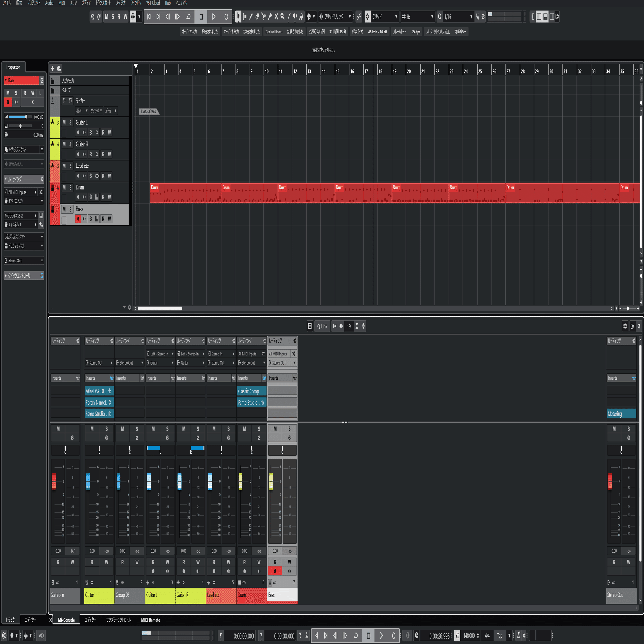The image size is (644, 644).
Task: Click the Tap tempo button in the transport bar
Action: pos(499,635)
